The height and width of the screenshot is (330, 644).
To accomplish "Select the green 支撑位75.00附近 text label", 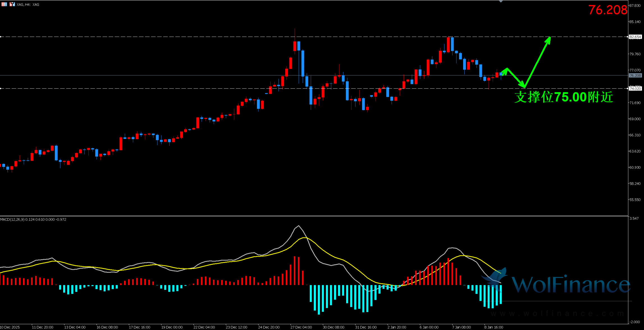I will pos(563,97).
